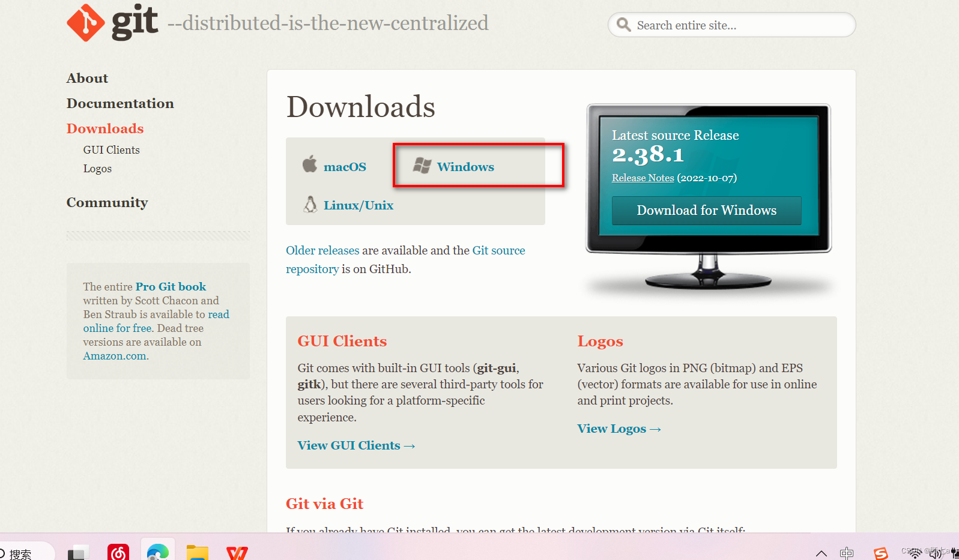Click the Git via Git heading
Viewport: 959px width, 560px height.
pos(324,504)
